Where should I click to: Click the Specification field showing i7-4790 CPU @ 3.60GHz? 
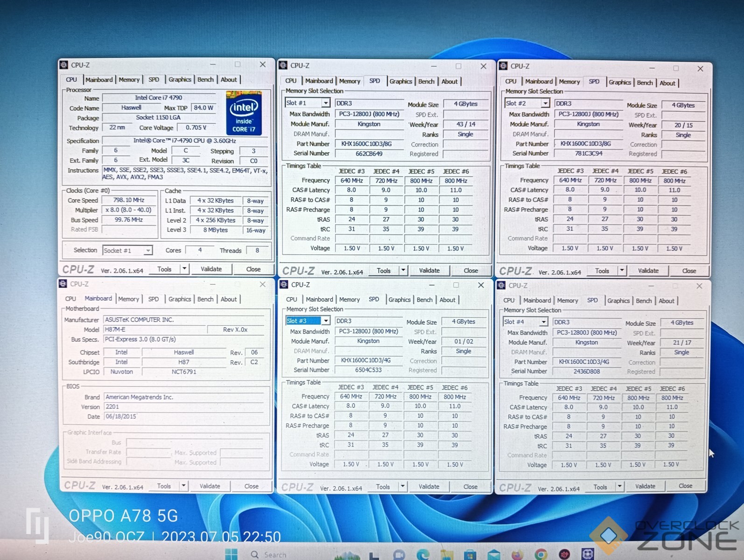click(x=186, y=140)
